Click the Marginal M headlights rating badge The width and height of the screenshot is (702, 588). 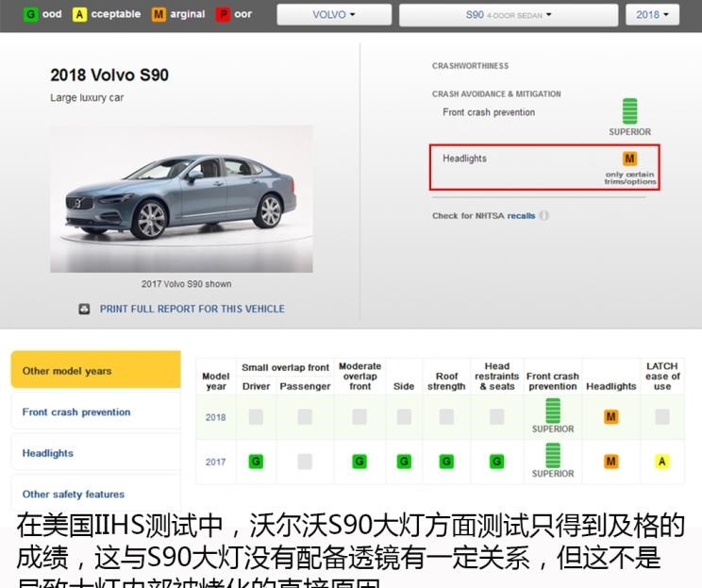[630, 159]
